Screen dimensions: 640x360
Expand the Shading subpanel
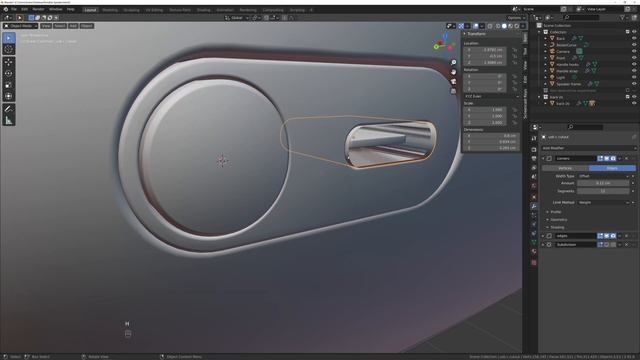(x=556, y=227)
